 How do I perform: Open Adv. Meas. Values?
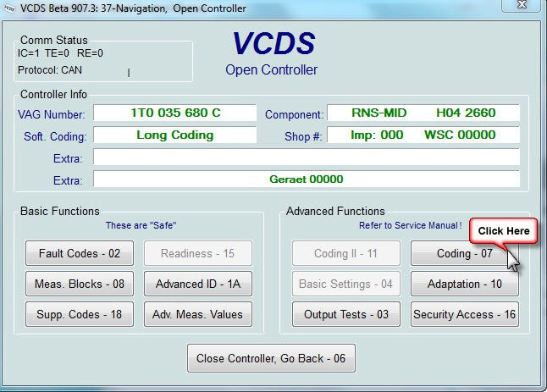(x=198, y=314)
